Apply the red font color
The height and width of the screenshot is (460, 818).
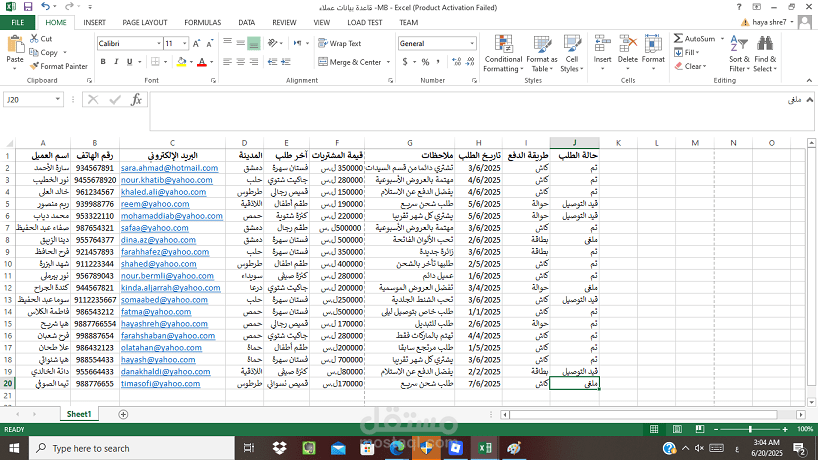click(202, 62)
